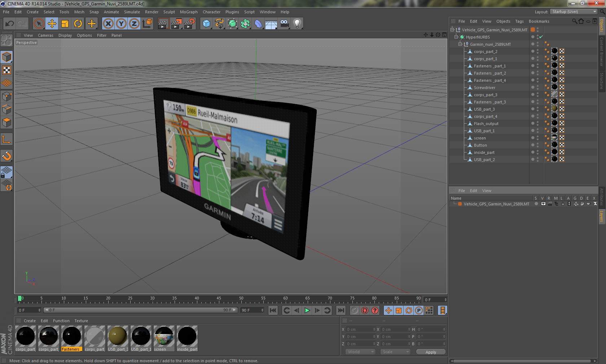Switch the coordinate system icon
The image size is (606, 364).
(147, 24)
